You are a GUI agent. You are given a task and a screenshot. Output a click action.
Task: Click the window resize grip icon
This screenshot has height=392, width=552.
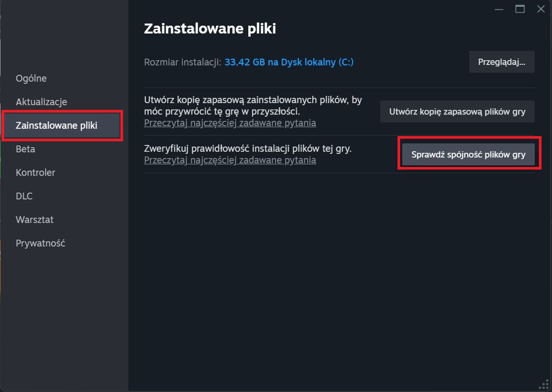(544, 384)
